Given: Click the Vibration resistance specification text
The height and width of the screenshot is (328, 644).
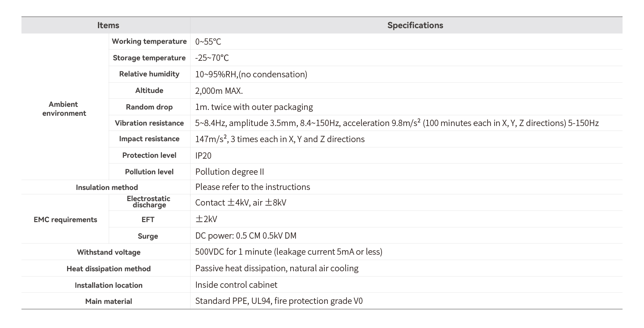Looking at the screenshot, I should (x=397, y=123).
